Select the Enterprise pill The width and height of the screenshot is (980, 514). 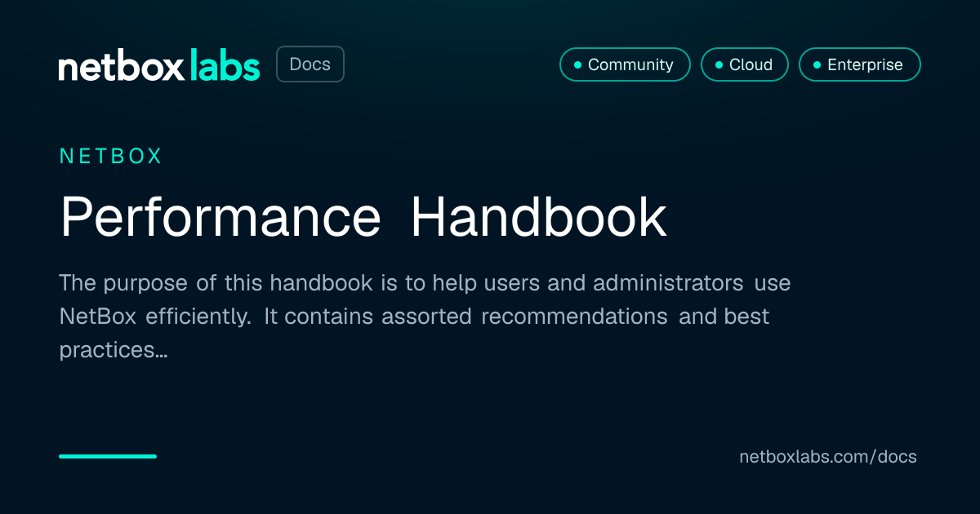859,64
